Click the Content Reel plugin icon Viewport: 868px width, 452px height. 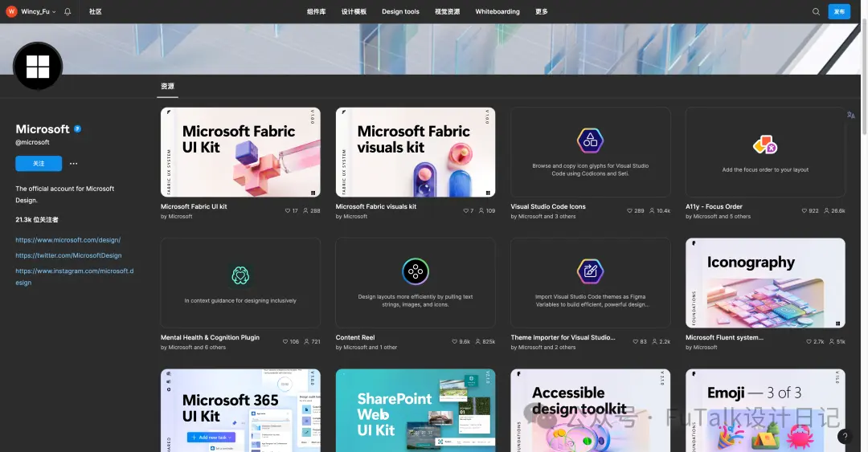[416, 271]
